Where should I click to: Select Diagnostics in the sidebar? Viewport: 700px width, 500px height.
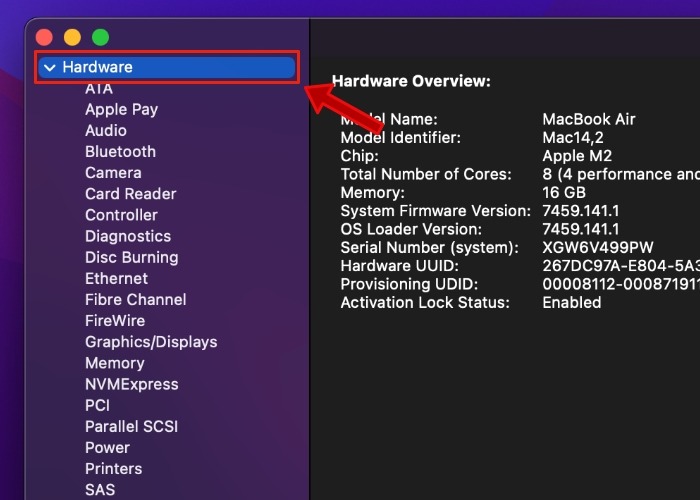pos(128,236)
